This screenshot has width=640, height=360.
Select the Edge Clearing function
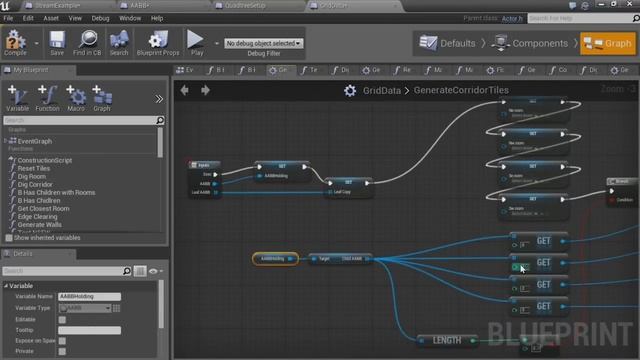37,217
